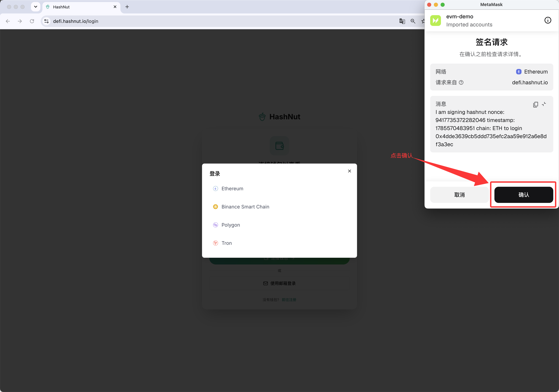Choose Polygon login option

[279, 225]
